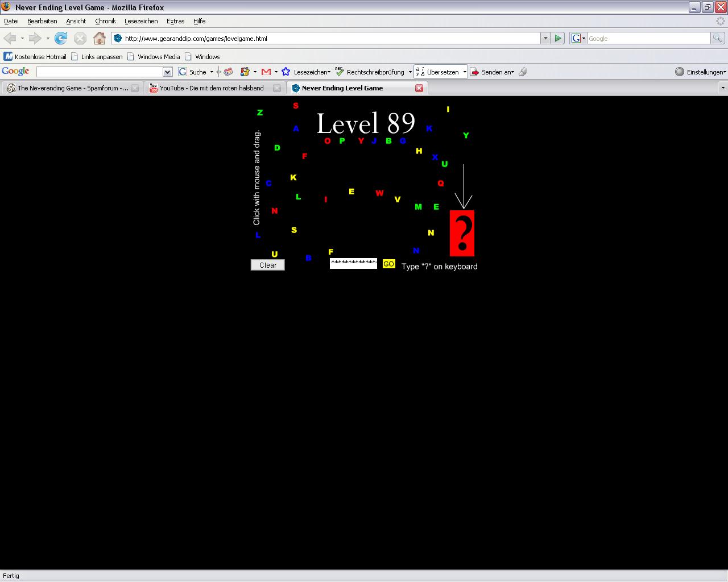Click the magnifier search icon in search box
Screen dimensions: 728x582
point(718,38)
